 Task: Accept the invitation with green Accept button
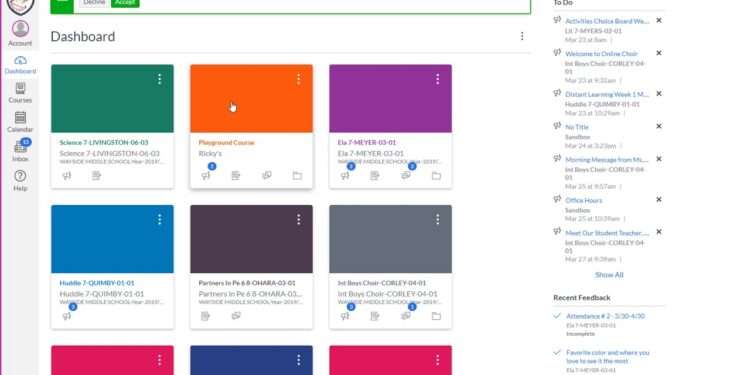125,2
